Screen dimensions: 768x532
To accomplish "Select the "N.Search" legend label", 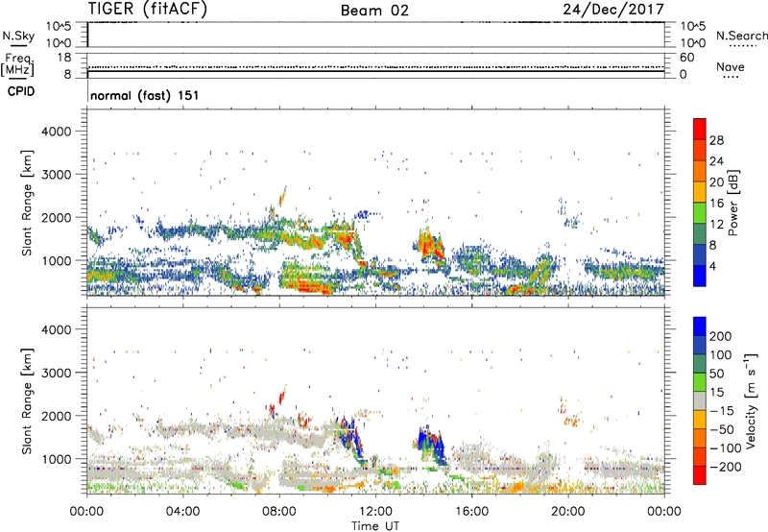I will (x=741, y=36).
